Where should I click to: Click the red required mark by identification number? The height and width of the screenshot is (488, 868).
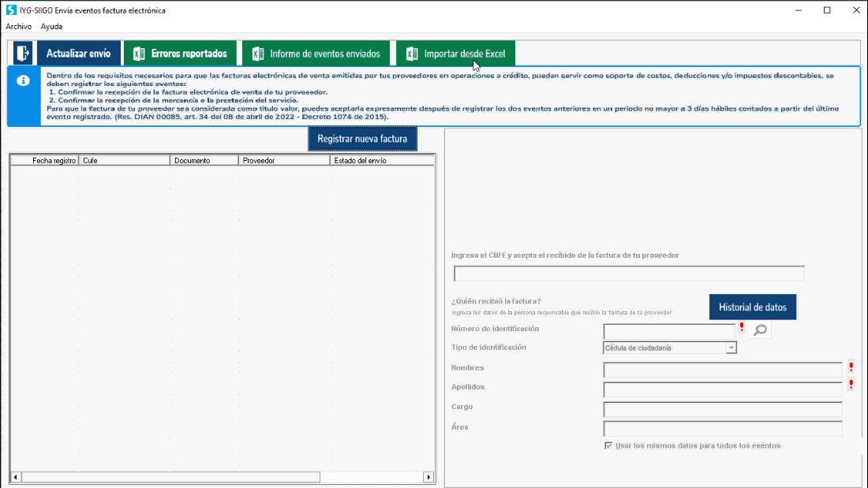pyautogui.click(x=742, y=327)
